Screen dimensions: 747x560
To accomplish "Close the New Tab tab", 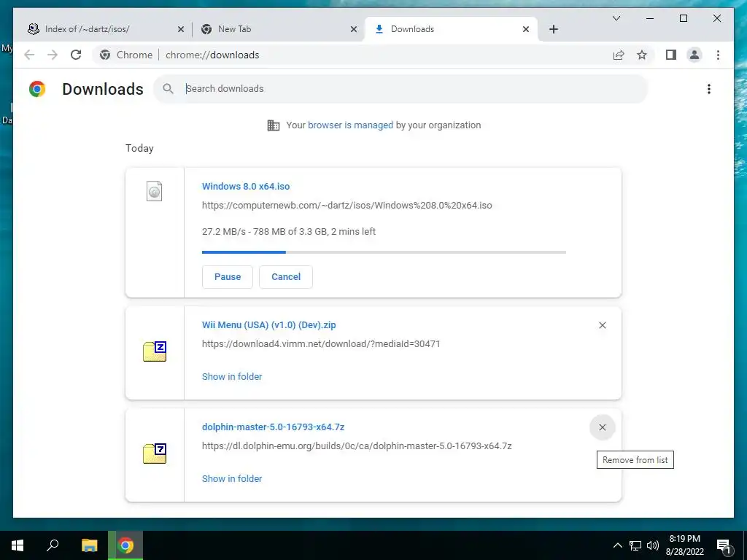I will [354, 29].
